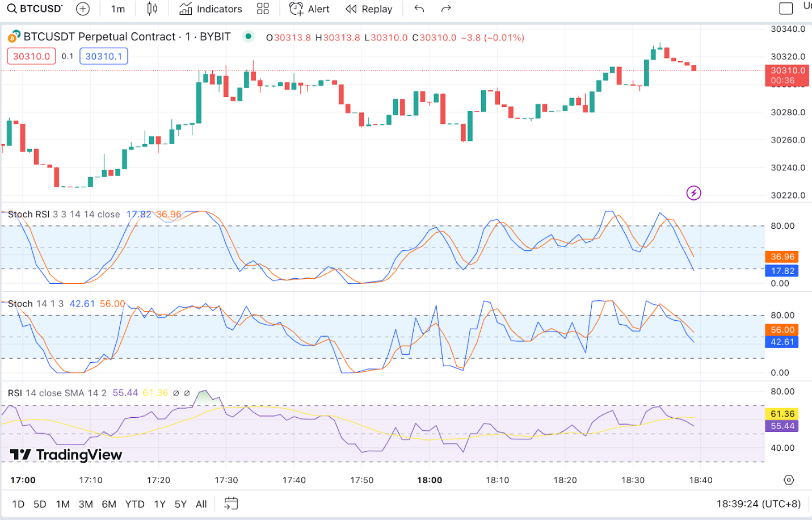Open the multi-chart layout selector
The width and height of the screenshot is (812, 520).
pyautogui.click(x=262, y=9)
